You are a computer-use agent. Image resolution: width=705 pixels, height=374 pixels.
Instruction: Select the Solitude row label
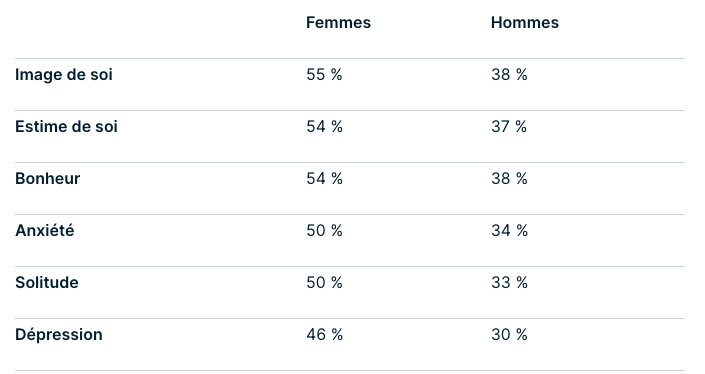47,282
